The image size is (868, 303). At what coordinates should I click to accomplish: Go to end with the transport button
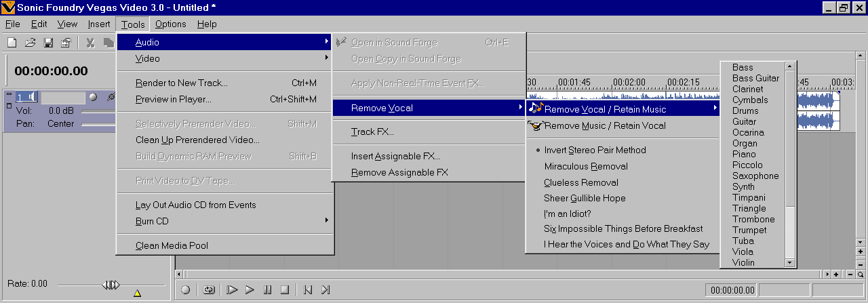coord(325,289)
